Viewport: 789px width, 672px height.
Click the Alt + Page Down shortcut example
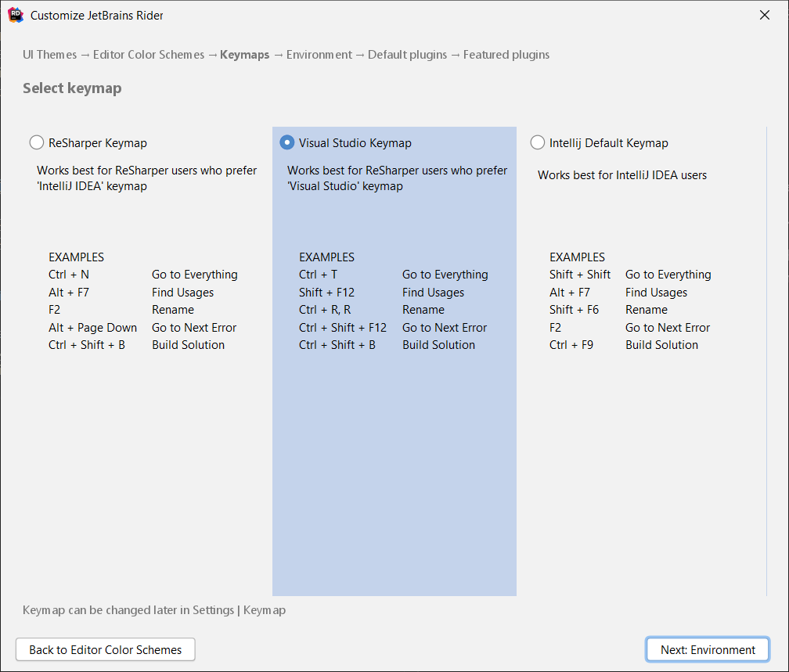92,328
